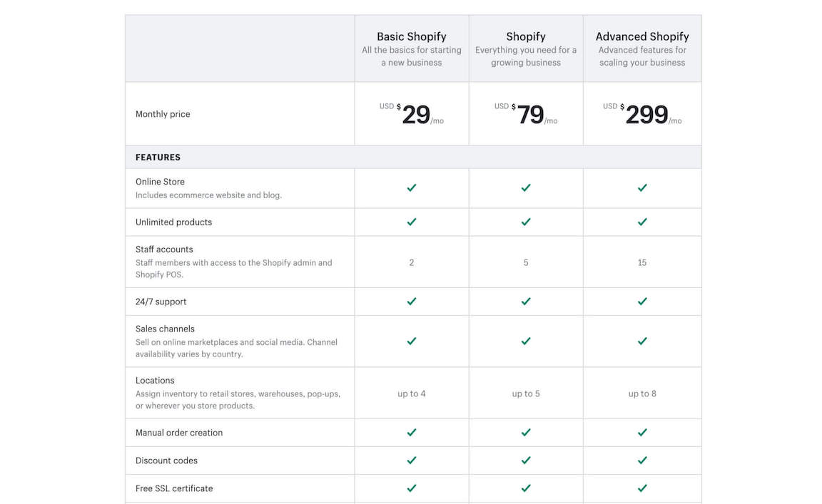Viewport: 822px width, 504px height.
Task: Click the '24/7 support' feature label
Action: pyautogui.click(x=161, y=302)
